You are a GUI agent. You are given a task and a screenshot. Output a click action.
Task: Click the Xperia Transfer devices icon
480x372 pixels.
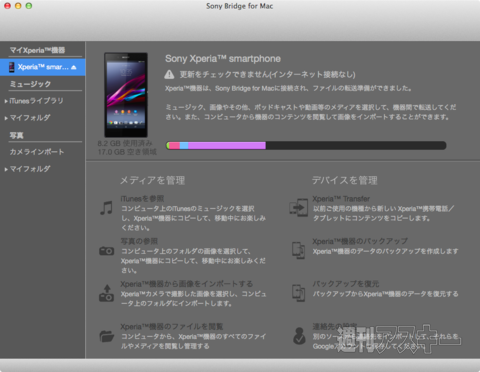[x=298, y=208]
